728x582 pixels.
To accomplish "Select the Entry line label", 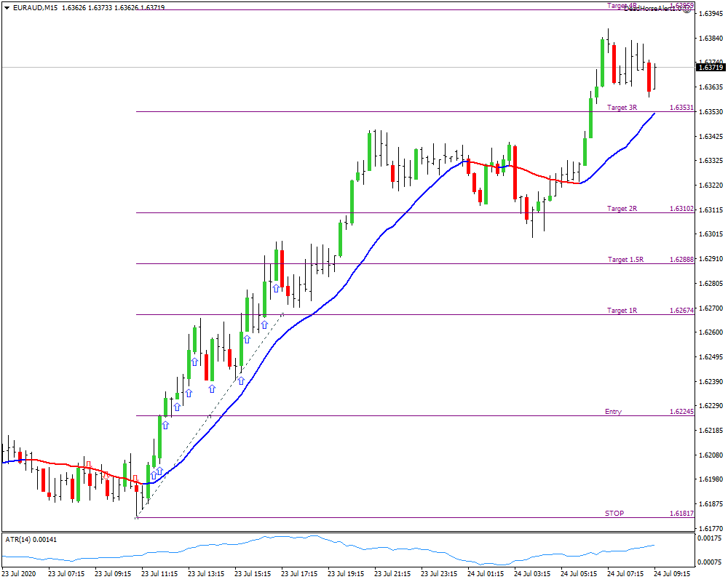I will (613, 412).
